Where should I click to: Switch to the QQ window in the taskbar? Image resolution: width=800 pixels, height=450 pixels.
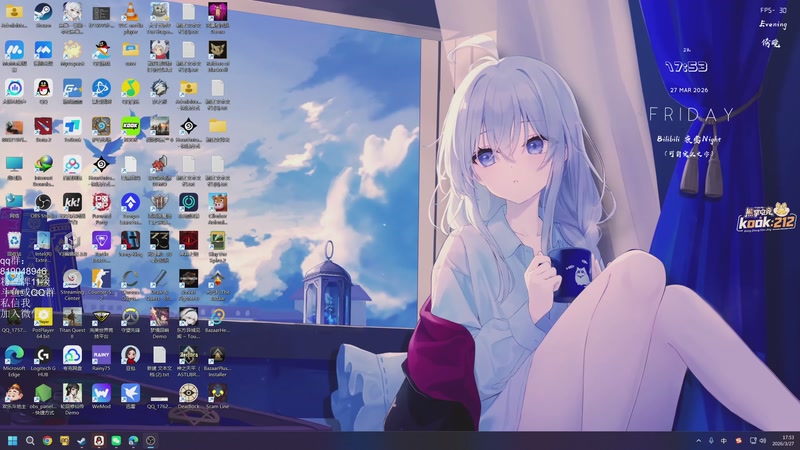coord(99,441)
